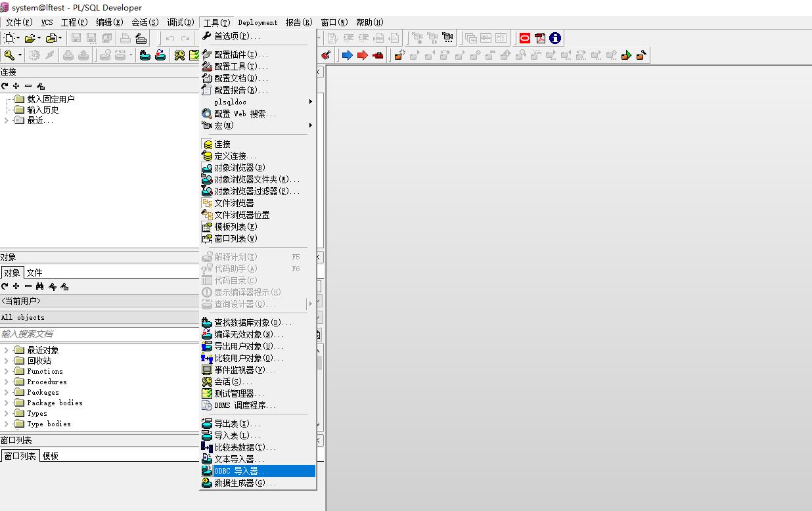Open the 宏(M) submenu
The width and height of the screenshot is (812, 511).
[258, 125]
